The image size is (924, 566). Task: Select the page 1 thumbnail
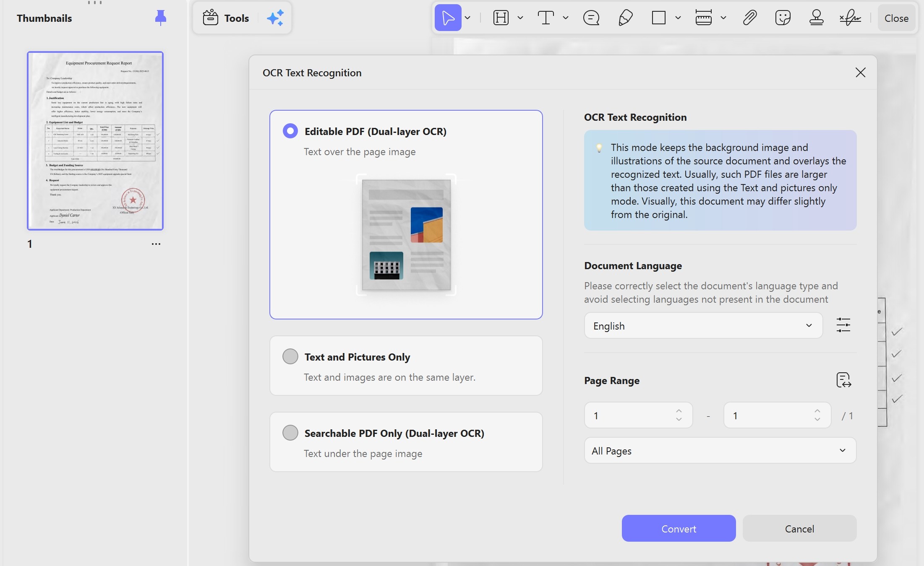click(95, 141)
